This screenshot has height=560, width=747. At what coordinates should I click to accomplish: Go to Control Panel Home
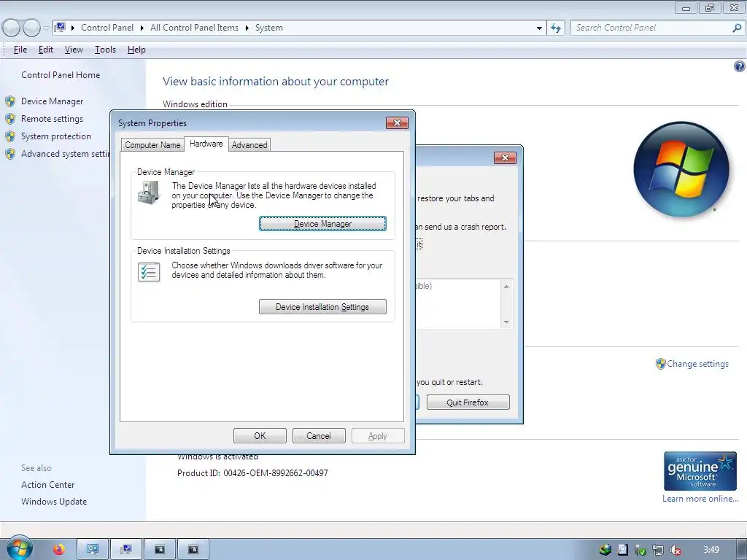coord(61,75)
